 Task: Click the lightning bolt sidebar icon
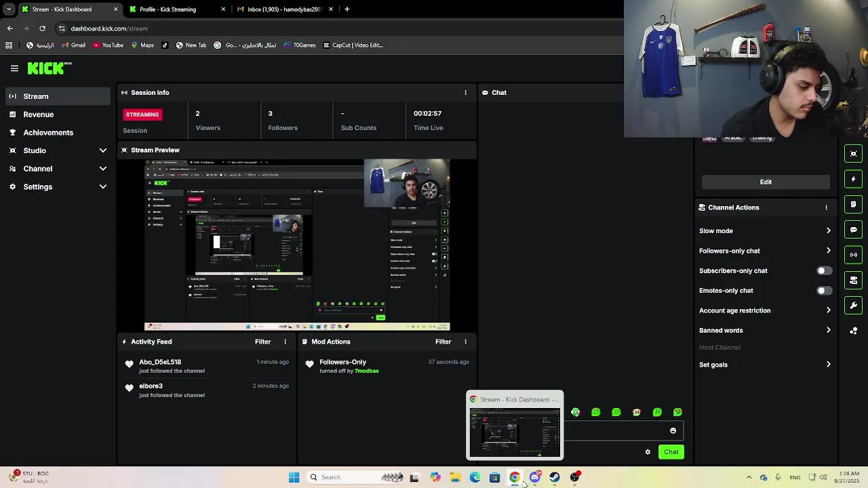click(854, 179)
